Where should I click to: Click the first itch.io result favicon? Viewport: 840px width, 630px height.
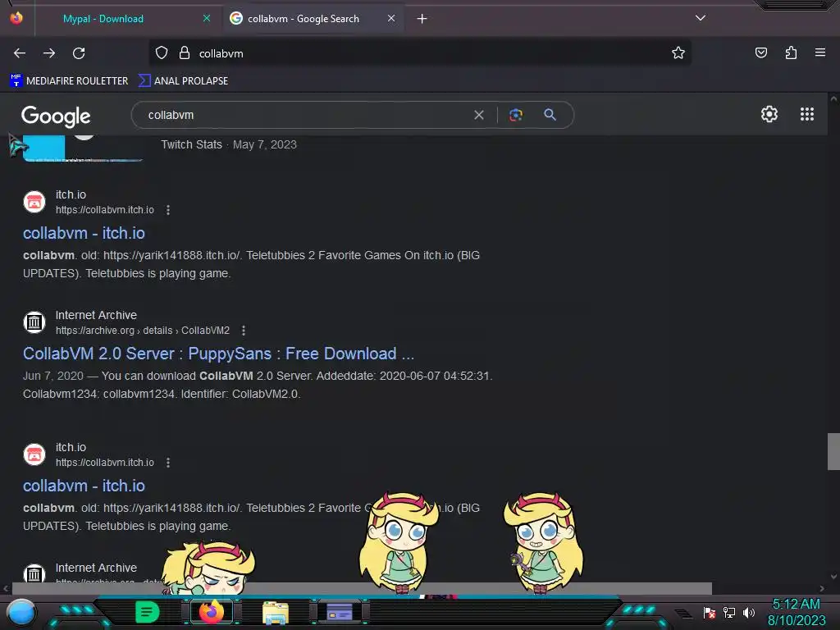click(x=34, y=202)
